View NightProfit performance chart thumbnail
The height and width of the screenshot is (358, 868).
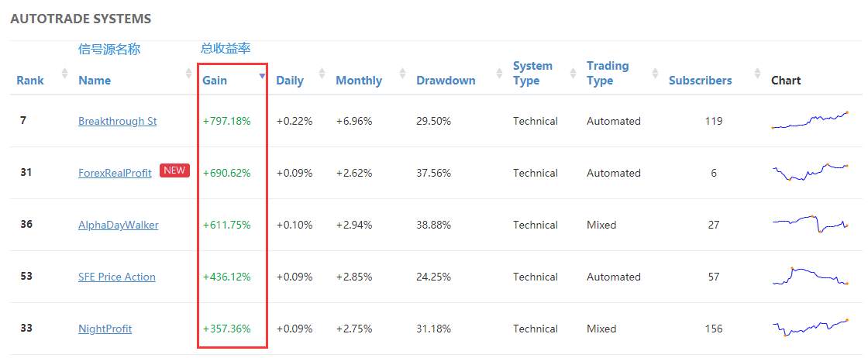pyautogui.click(x=810, y=328)
